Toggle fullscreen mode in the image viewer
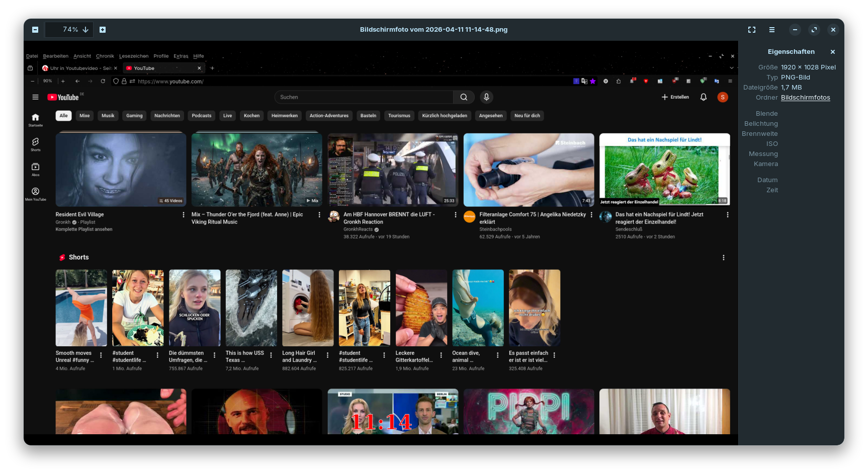Screen dimensions: 868x474 (752, 30)
